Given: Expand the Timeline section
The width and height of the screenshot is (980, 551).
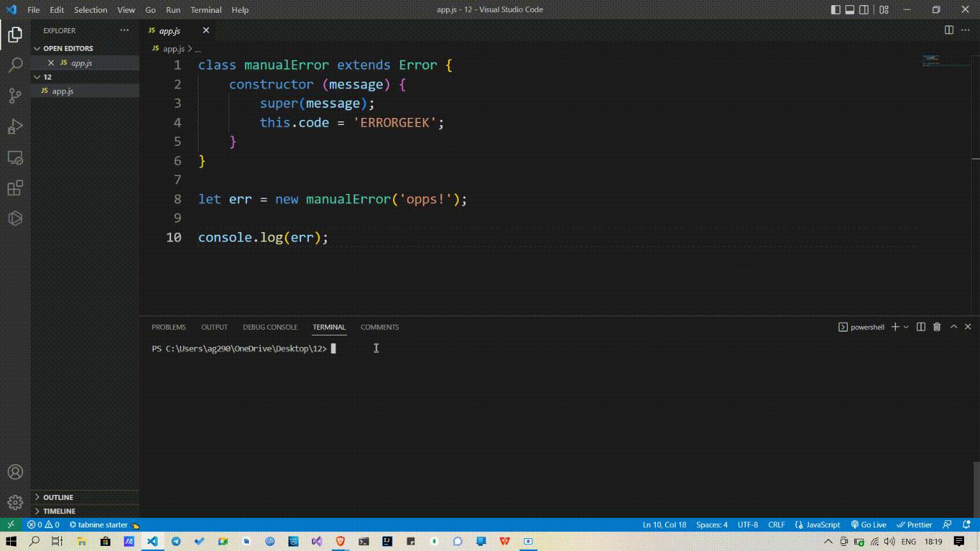Looking at the screenshot, I should pyautogui.click(x=58, y=511).
